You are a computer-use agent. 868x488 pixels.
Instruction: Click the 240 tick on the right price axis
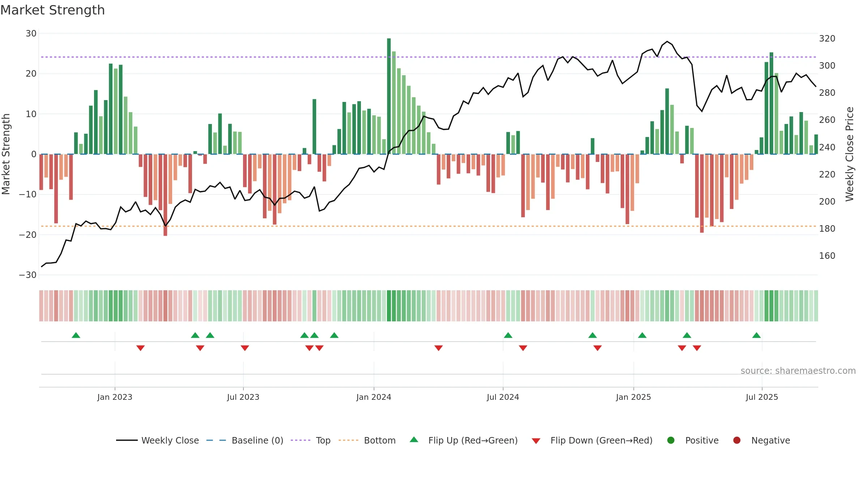[827, 147]
